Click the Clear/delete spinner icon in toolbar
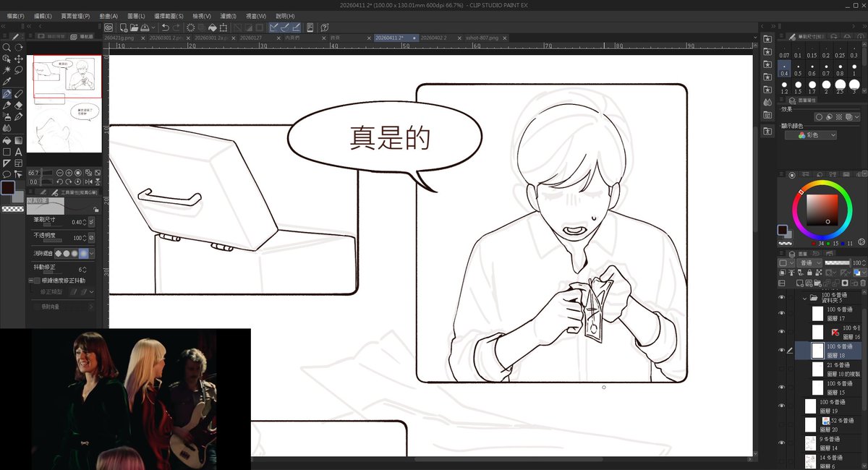The height and width of the screenshot is (470, 868). [190, 27]
